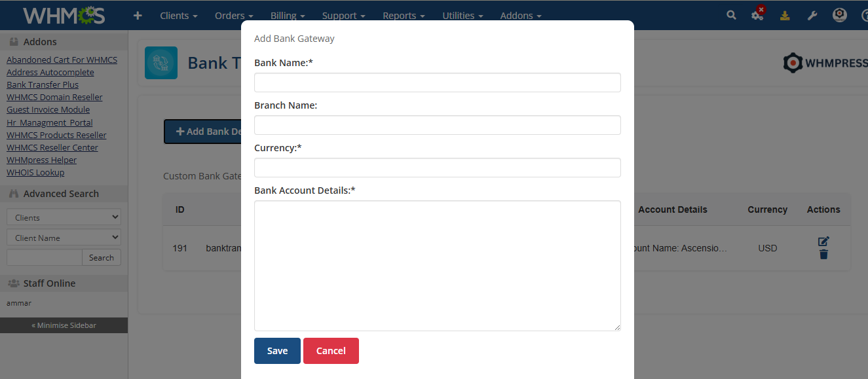This screenshot has width=868, height=379.
Task: Click the Bank Transfer module logo icon
Action: (160, 63)
